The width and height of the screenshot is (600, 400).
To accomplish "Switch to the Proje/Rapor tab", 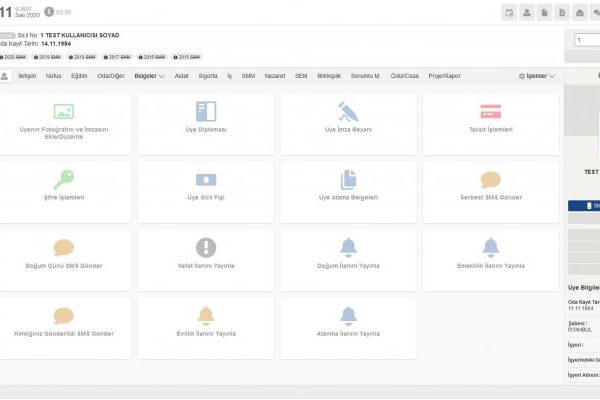I will [x=444, y=76].
